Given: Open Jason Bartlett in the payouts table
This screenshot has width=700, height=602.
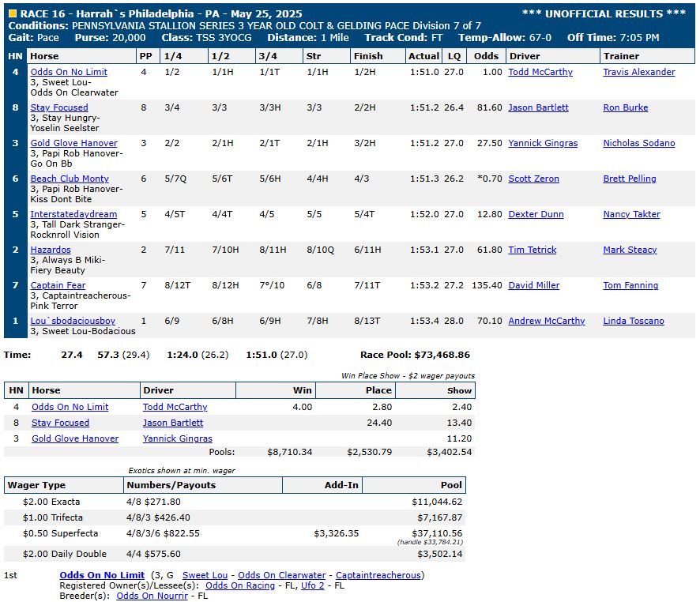Looking at the screenshot, I should pyautogui.click(x=173, y=423).
